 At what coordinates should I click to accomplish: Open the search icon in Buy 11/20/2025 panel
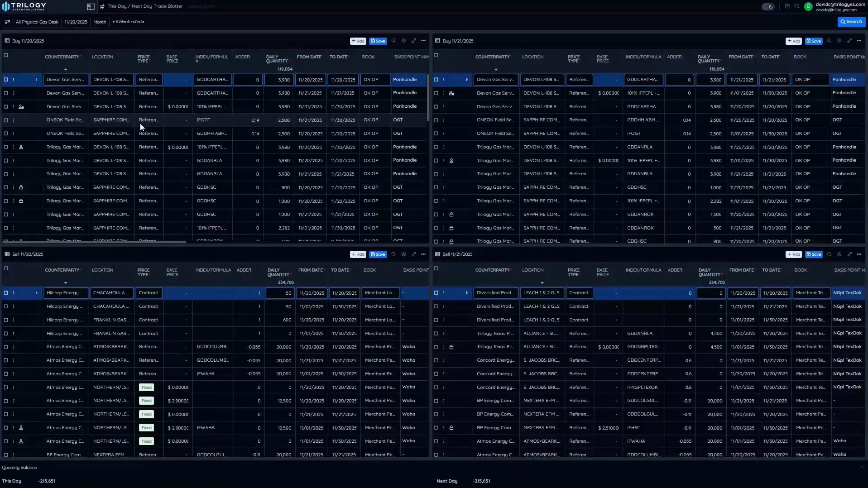click(393, 41)
